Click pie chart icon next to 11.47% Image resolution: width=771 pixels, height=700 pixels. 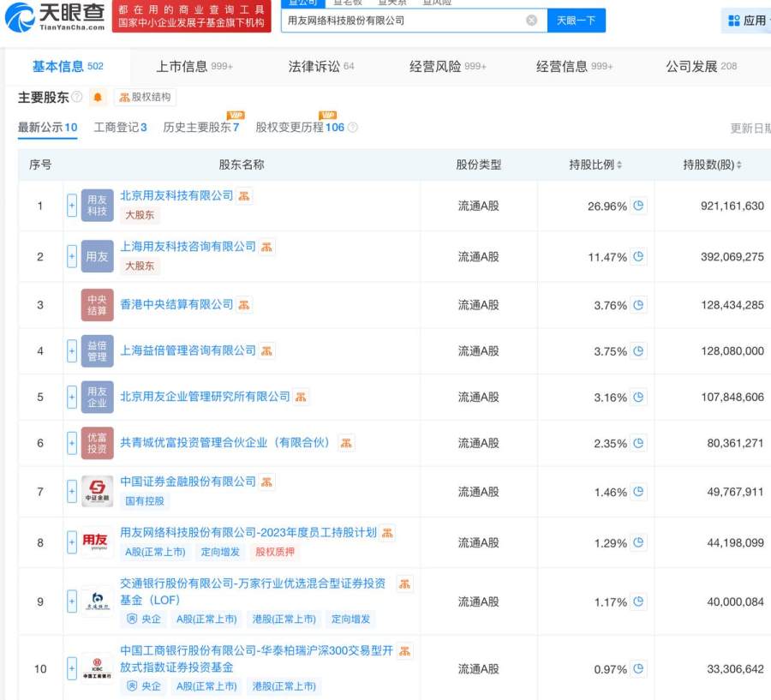tap(638, 256)
